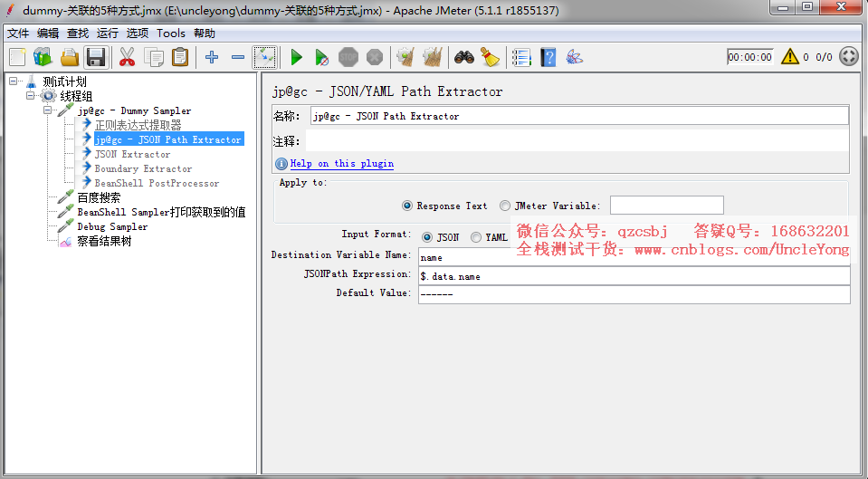Select jp@gc - Dummy Sampler node

[x=134, y=110]
